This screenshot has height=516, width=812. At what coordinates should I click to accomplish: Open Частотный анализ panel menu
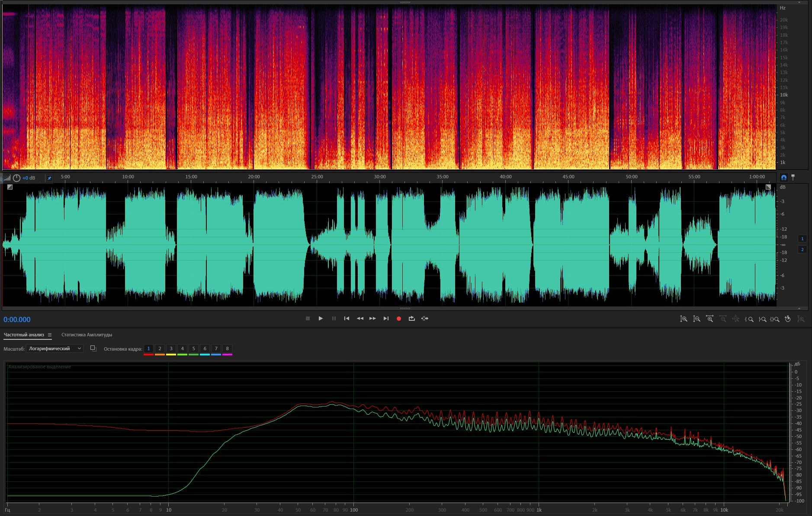[50, 335]
